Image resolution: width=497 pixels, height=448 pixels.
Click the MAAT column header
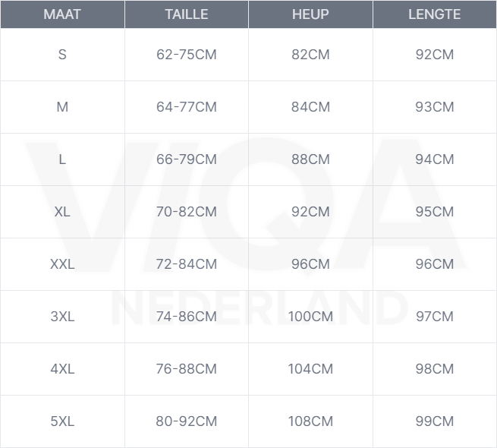(62, 14)
